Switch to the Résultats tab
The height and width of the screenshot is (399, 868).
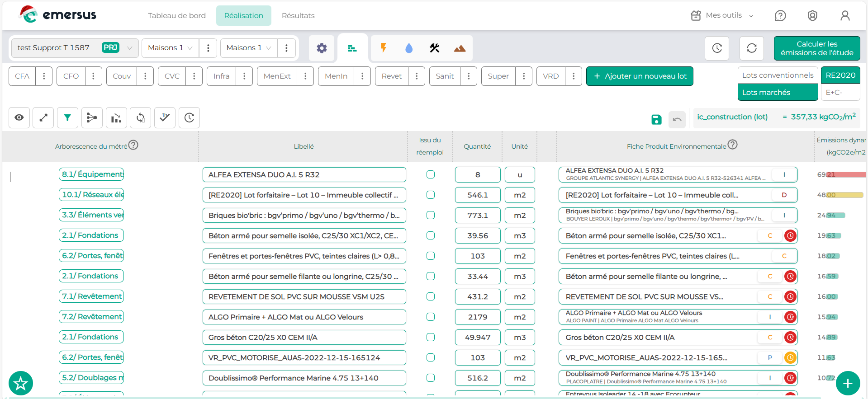click(298, 15)
